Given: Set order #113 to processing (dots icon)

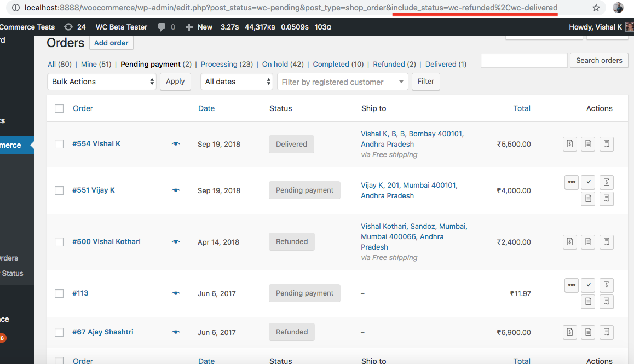Looking at the screenshot, I should (572, 285).
